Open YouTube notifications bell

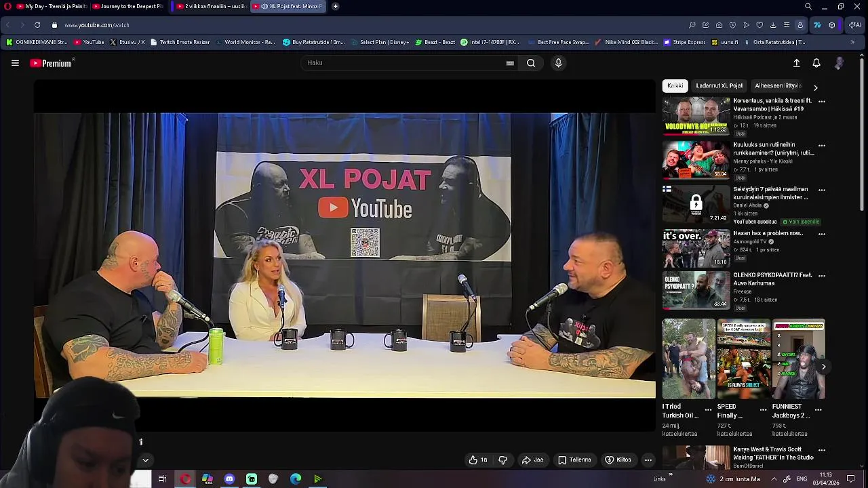pos(816,63)
